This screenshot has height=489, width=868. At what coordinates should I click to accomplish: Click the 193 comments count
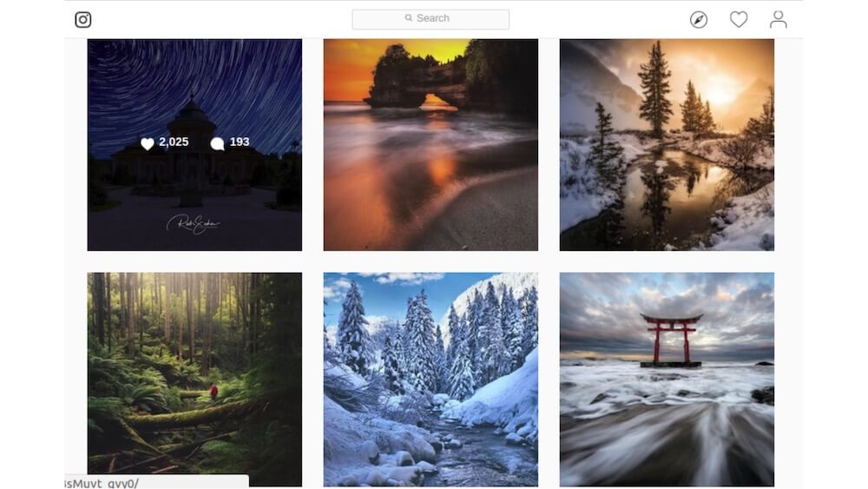pyautogui.click(x=240, y=142)
